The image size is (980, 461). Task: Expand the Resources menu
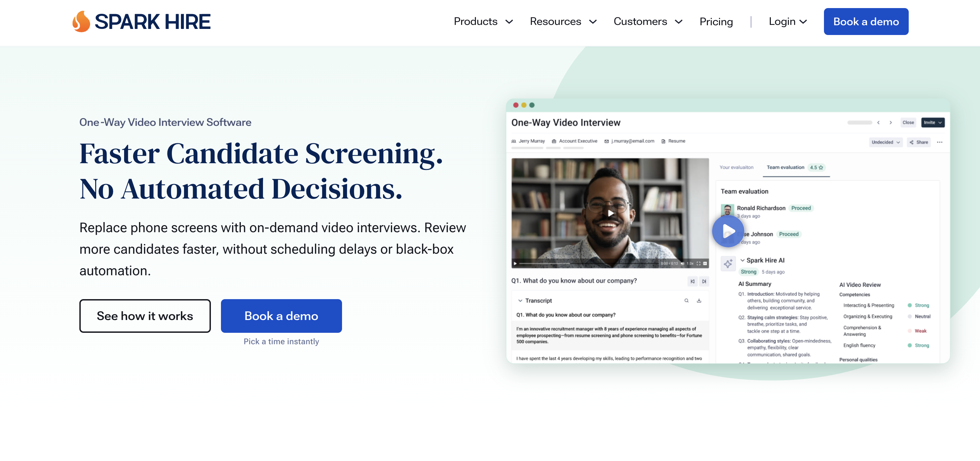(x=563, y=22)
